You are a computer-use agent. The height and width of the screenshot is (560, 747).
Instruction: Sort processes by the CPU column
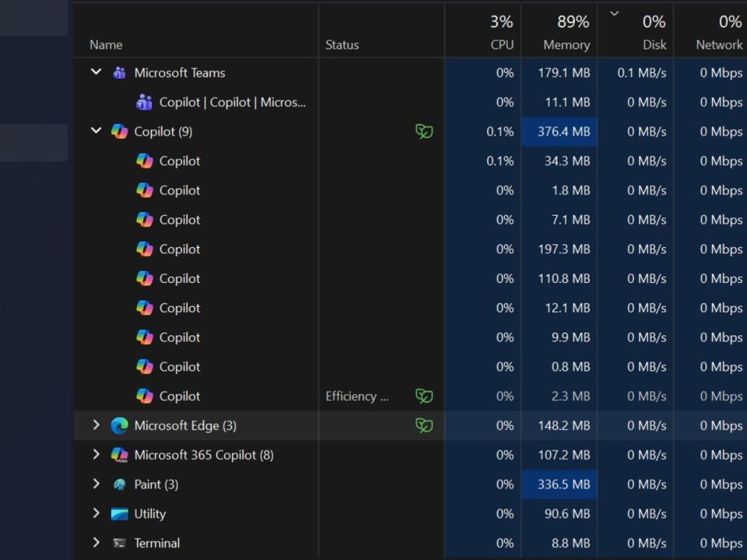click(501, 44)
